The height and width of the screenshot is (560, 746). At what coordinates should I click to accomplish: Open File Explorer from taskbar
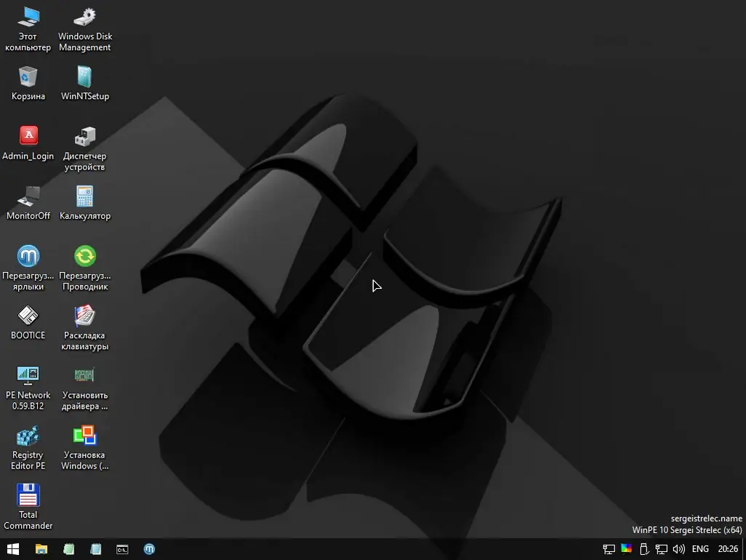click(x=41, y=549)
